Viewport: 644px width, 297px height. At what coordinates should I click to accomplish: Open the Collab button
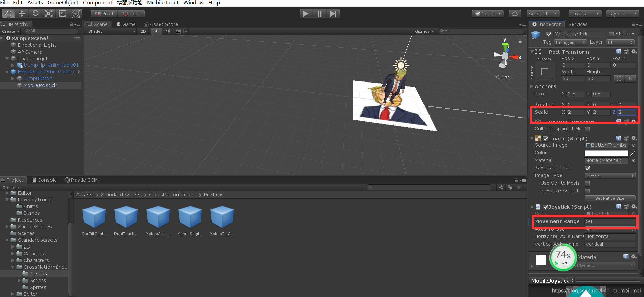(x=488, y=14)
